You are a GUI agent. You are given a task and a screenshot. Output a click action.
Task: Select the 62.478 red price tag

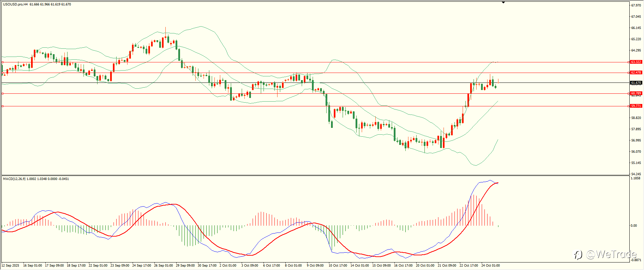(636, 73)
